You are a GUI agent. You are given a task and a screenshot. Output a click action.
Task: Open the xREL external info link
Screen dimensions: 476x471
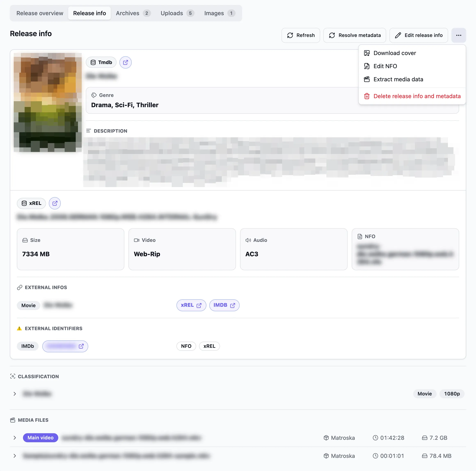191,305
